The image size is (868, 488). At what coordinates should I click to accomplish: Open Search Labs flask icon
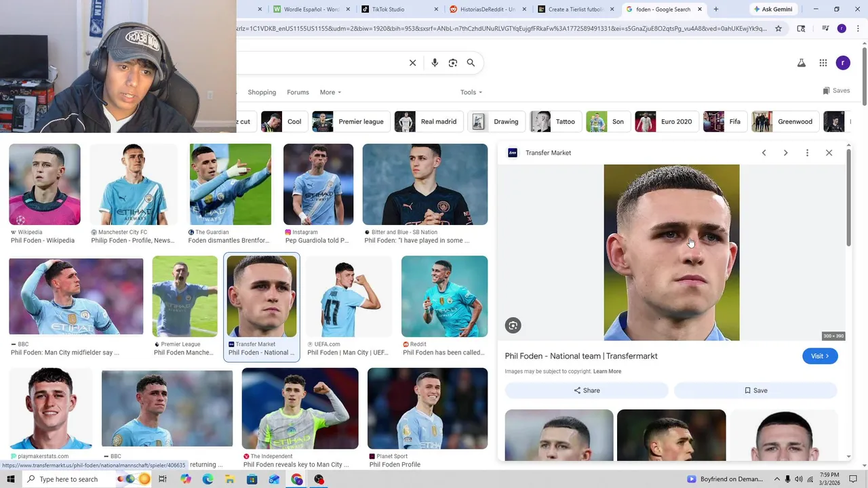[x=801, y=63]
